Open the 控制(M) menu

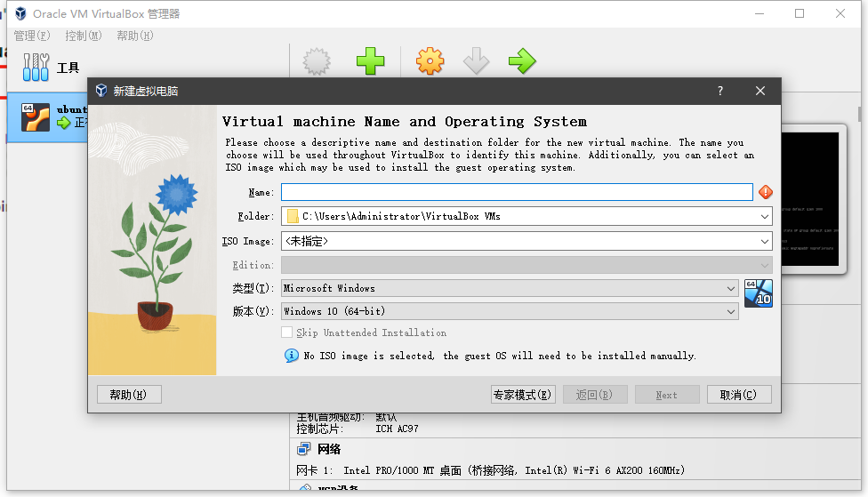pos(84,36)
